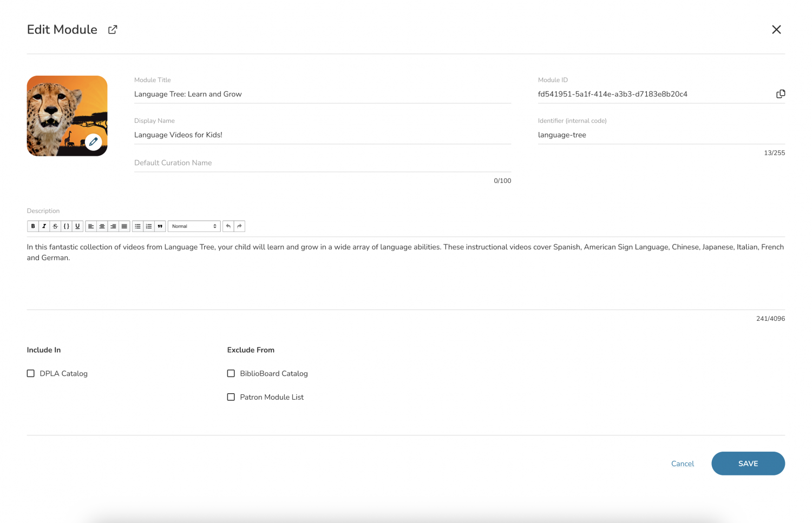Undo the last description edit
This screenshot has width=812, height=523.
(x=228, y=226)
